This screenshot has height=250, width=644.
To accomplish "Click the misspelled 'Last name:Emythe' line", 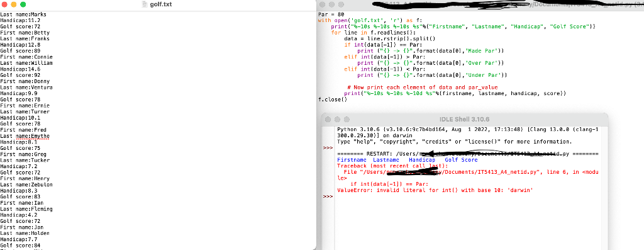I will (x=25, y=136).
